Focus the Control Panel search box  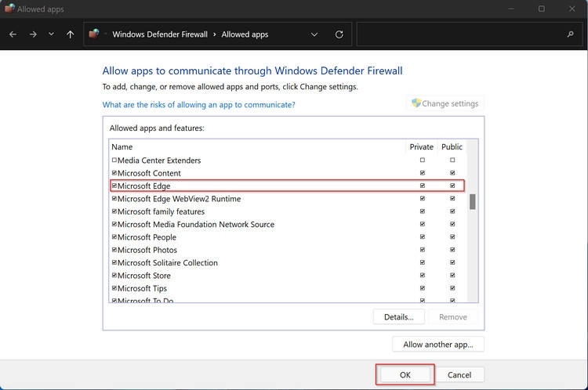click(x=470, y=34)
